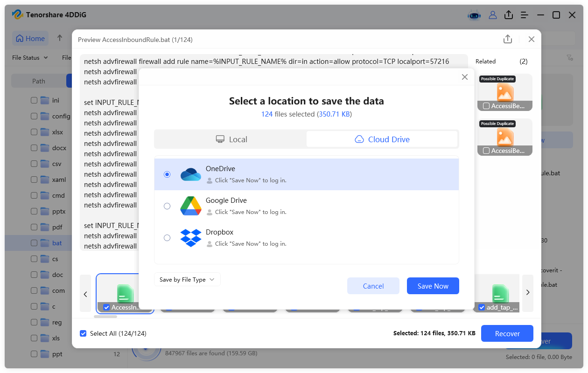Uncheck the add_tap_ thumbnail checkbox

coord(482,307)
